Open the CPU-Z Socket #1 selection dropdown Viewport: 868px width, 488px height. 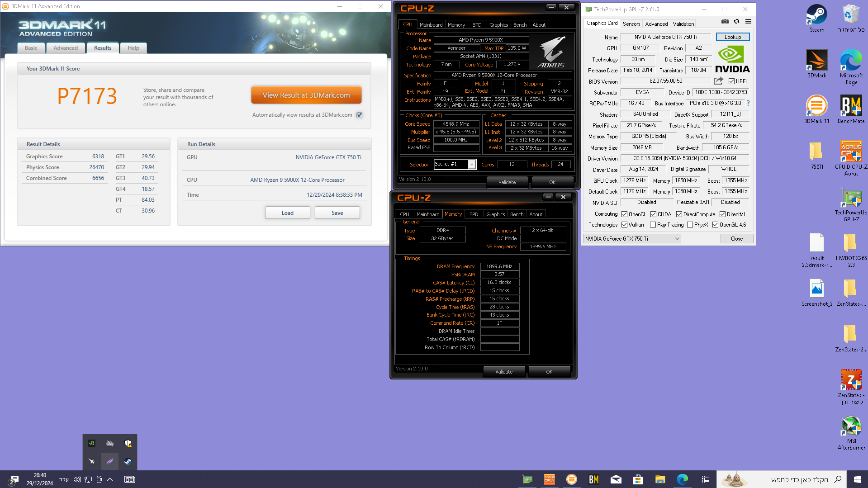click(x=471, y=164)
